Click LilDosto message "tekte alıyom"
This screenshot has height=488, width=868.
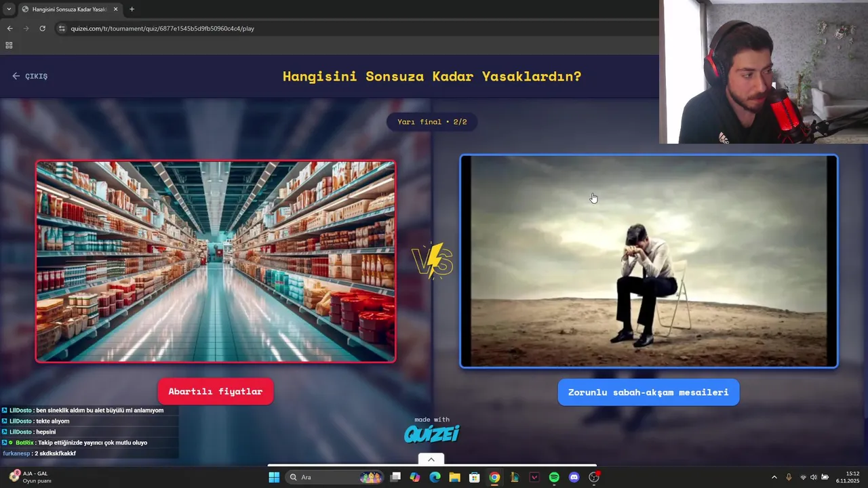click(35, 421)
